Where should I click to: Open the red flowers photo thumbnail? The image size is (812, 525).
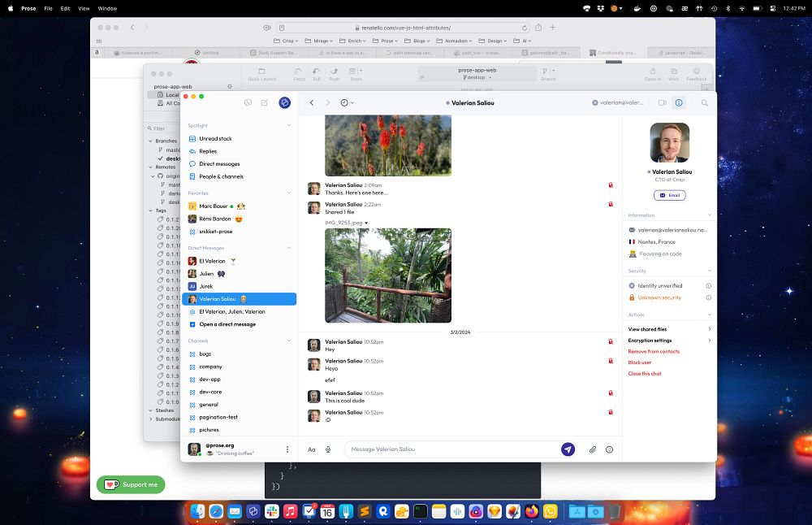click(388, 145)
